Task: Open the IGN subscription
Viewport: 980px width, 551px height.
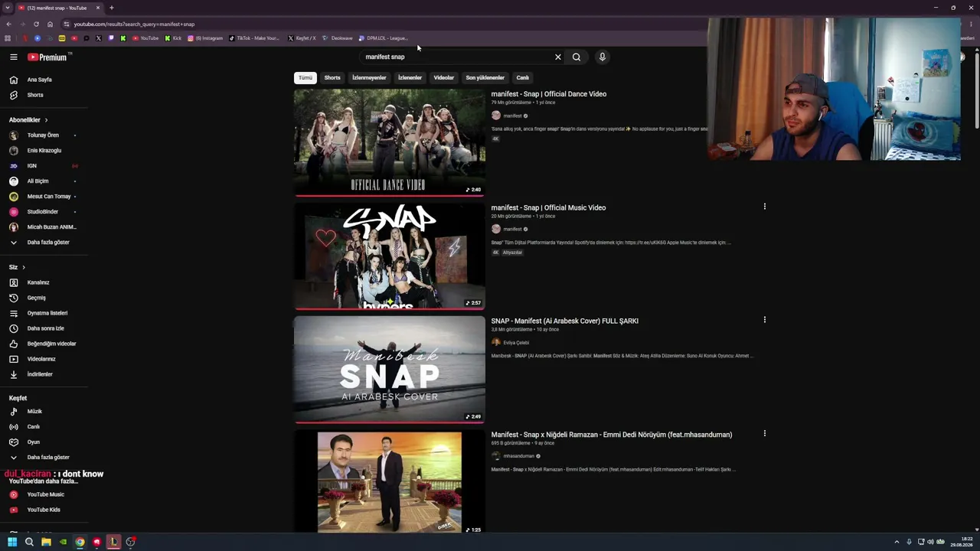Action: coord(44,166)
